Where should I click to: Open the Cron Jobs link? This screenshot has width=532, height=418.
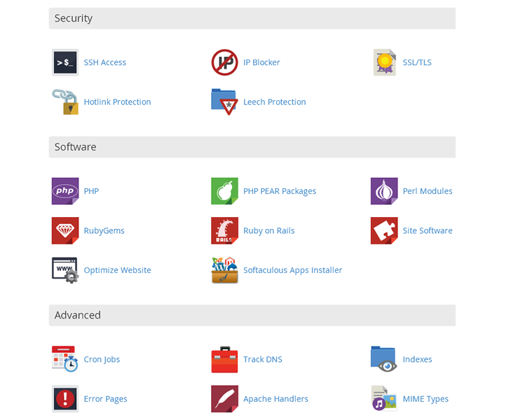[x=102, y=359]
